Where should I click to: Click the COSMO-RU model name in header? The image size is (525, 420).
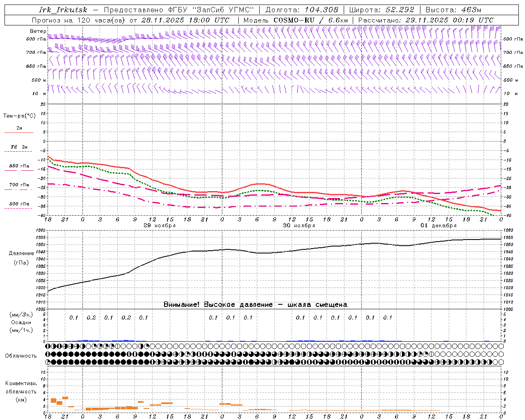(x=294, y=20)
